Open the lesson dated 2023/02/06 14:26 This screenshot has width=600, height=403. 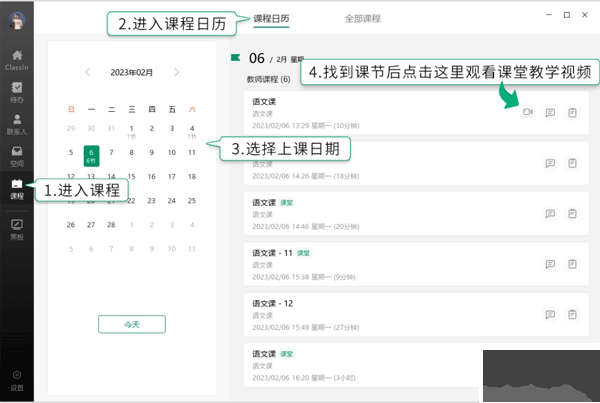tap(416, 163)
